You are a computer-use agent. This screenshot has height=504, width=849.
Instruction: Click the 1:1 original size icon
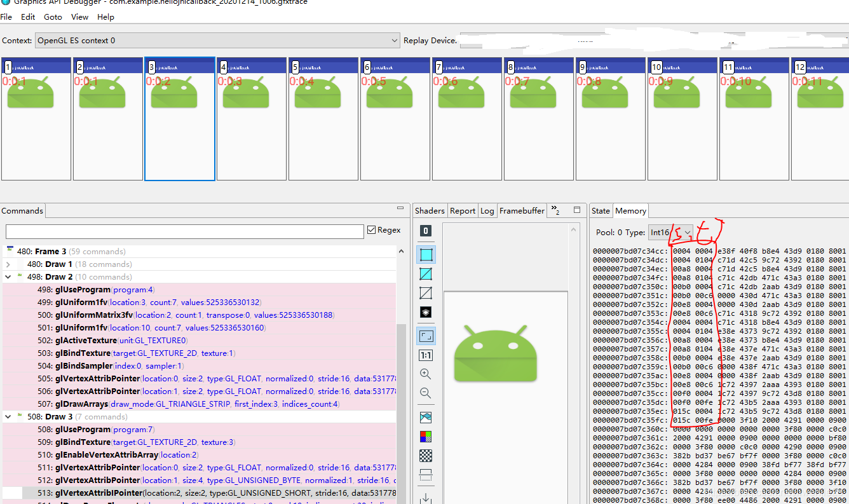[x=426, y=355]
